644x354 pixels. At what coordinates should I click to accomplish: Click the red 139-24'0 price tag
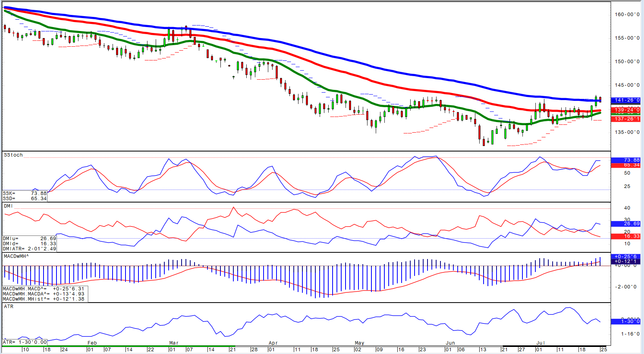point(626,110)
